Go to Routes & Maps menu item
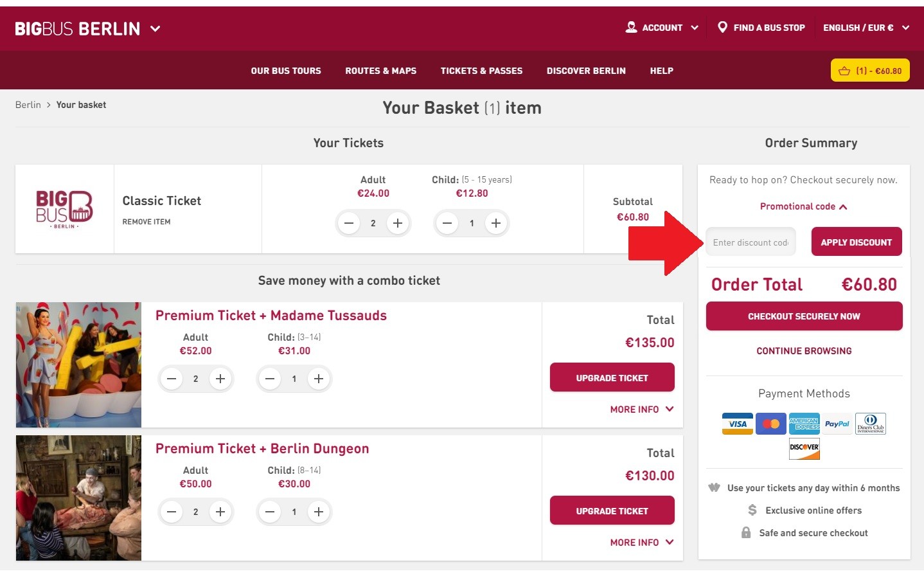 [380, 71]
